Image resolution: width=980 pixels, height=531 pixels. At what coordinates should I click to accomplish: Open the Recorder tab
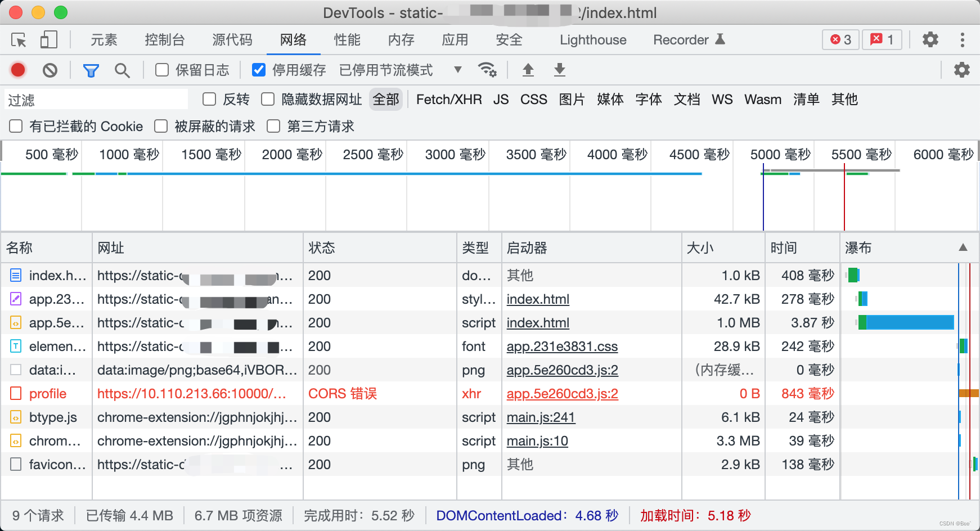pyautogui.click(x=689, y=40)
